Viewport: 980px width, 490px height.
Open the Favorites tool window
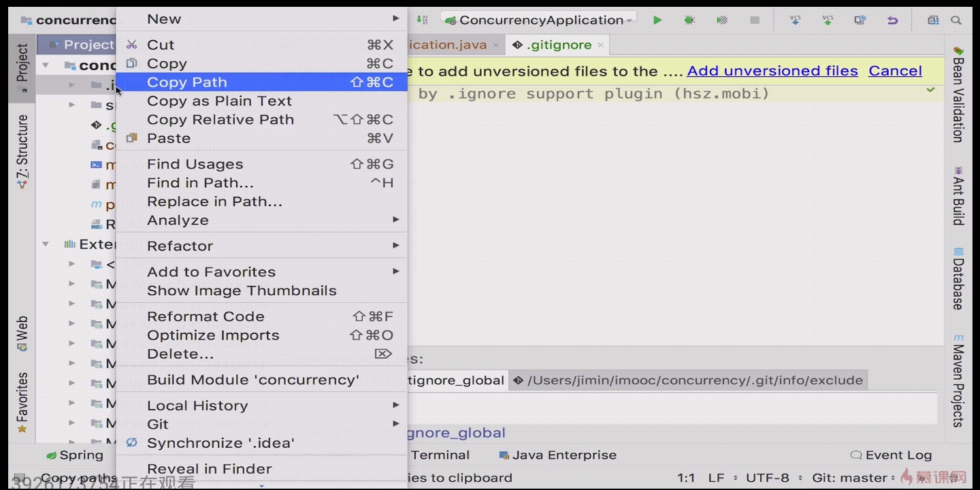[x=22, y=404]
